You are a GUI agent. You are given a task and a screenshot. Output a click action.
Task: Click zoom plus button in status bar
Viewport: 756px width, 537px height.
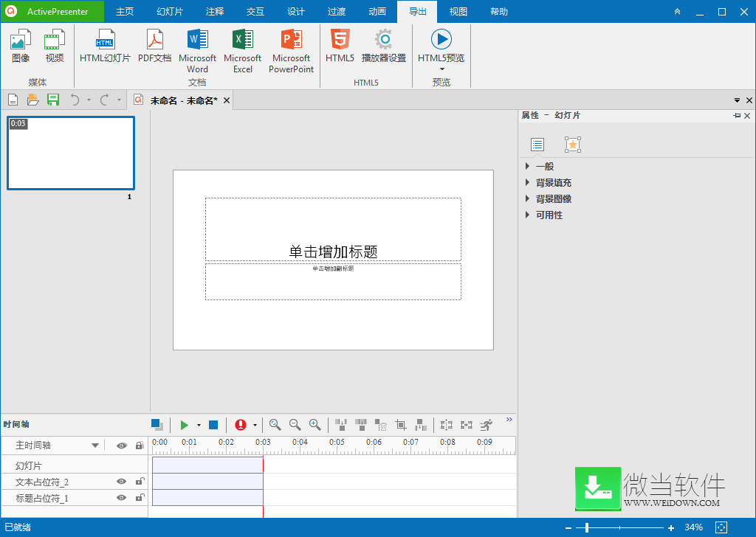(x=670, y=528)
